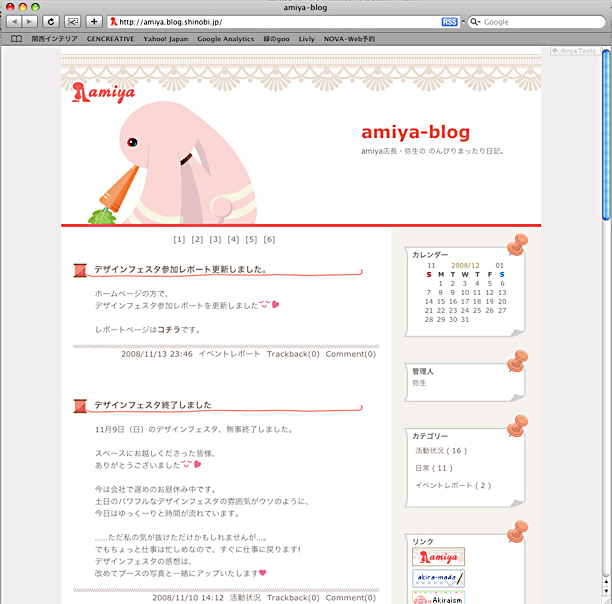Add bookmark with the plus button
Screen dimensions: 612x604
coord(94,21)
